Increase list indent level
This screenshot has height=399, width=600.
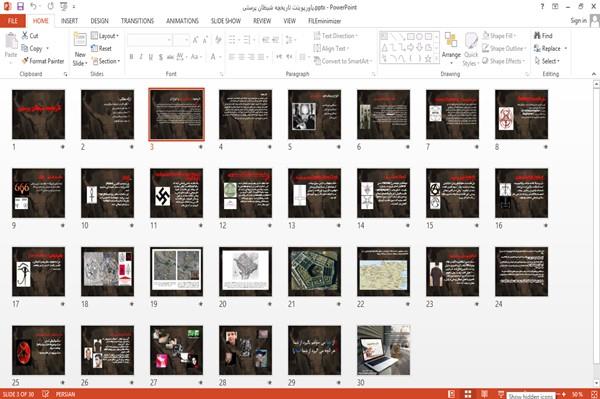(275, 40)
